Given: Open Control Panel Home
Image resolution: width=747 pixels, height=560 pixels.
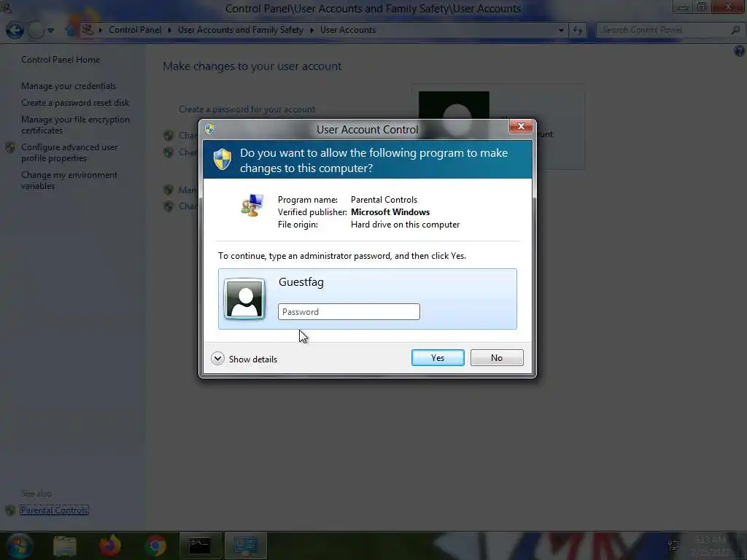Looking at the screenshot, I should [x=61, y=60].
